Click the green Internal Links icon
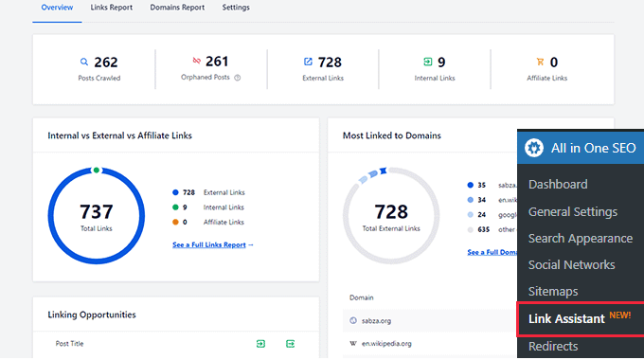644x360 pixels. coord(427,62)
